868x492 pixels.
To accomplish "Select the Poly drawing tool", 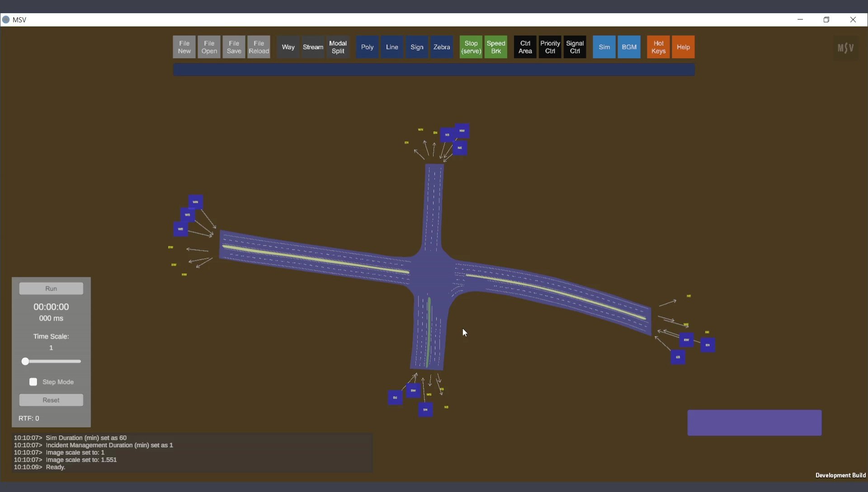I will [x=367, y=47].
